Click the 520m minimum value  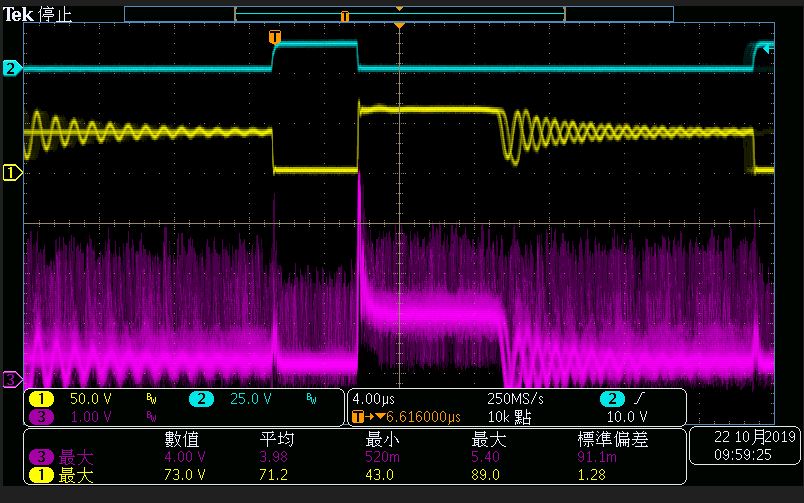(382, 456)
